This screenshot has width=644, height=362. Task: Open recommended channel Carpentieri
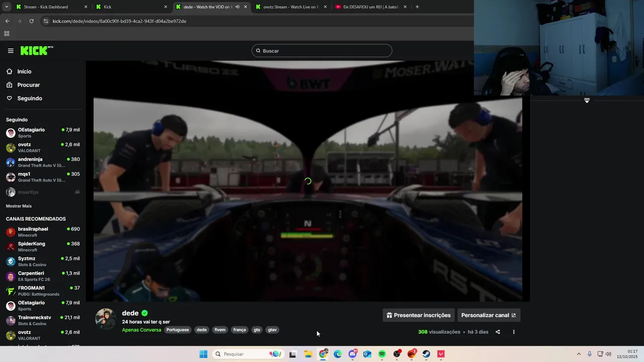point(43,276)
